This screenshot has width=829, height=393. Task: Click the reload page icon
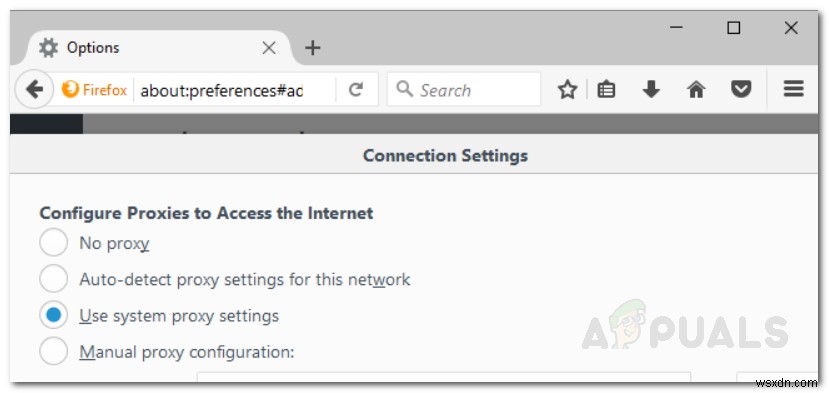click(356, 90)
